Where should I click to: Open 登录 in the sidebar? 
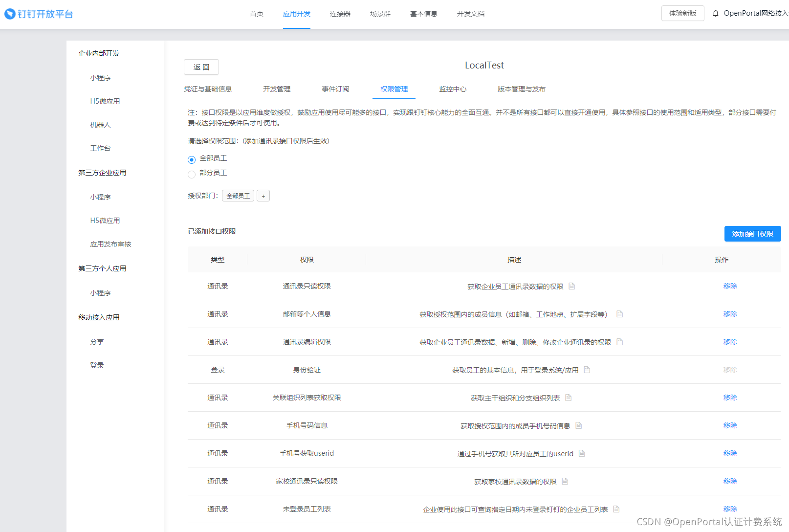97,365
